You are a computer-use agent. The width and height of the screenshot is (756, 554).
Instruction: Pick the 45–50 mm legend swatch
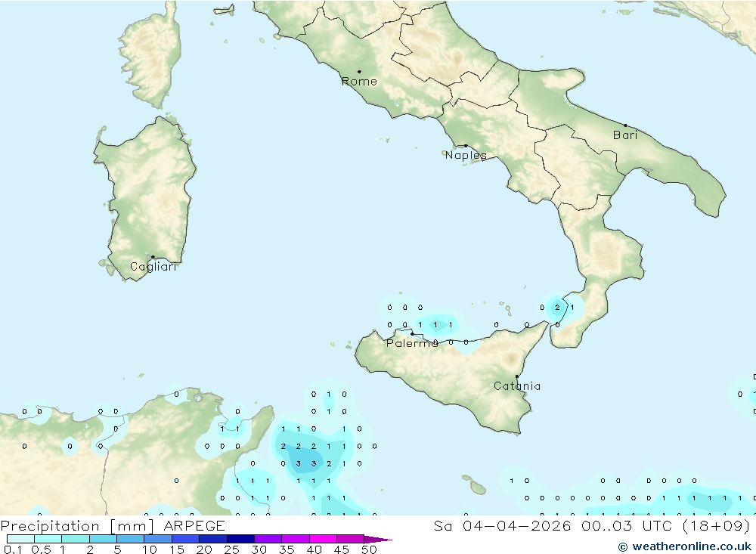350,539
